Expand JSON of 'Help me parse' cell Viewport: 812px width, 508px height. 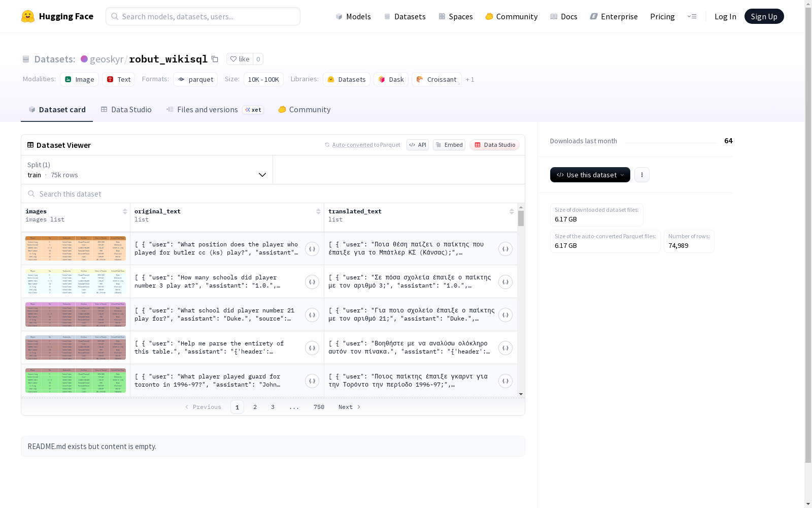point(312,348)
